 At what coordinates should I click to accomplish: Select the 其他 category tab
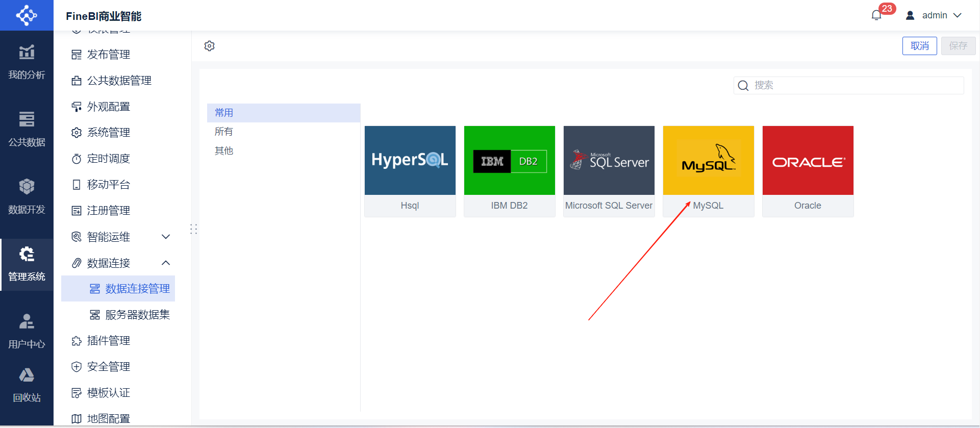(x=284, y=150)
